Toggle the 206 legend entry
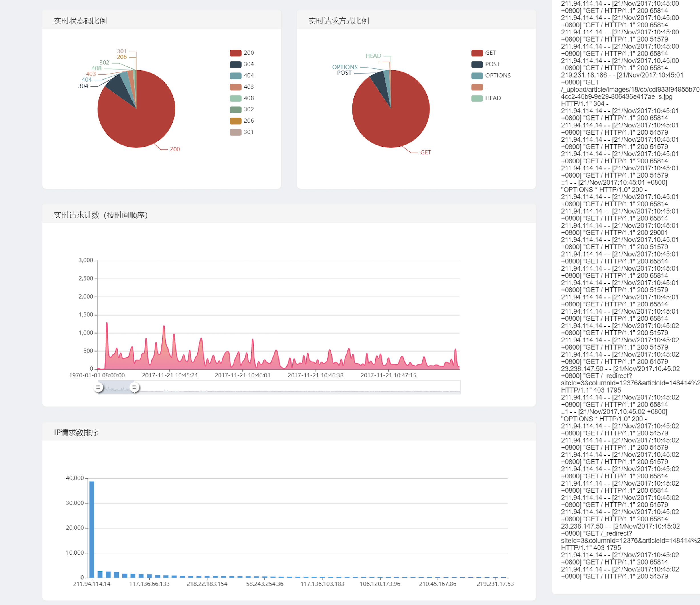Viewport: 700px width, 605px height. pos(236,121)
